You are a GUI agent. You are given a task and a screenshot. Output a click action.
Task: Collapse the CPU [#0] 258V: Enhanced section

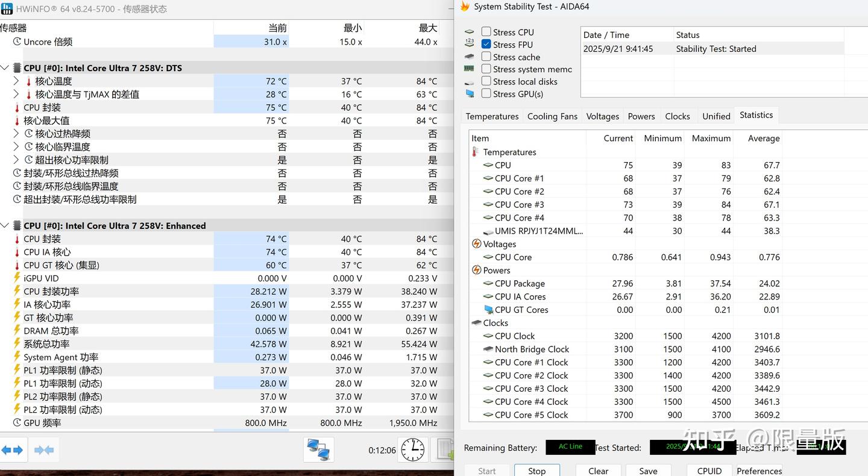coord(5,226)
